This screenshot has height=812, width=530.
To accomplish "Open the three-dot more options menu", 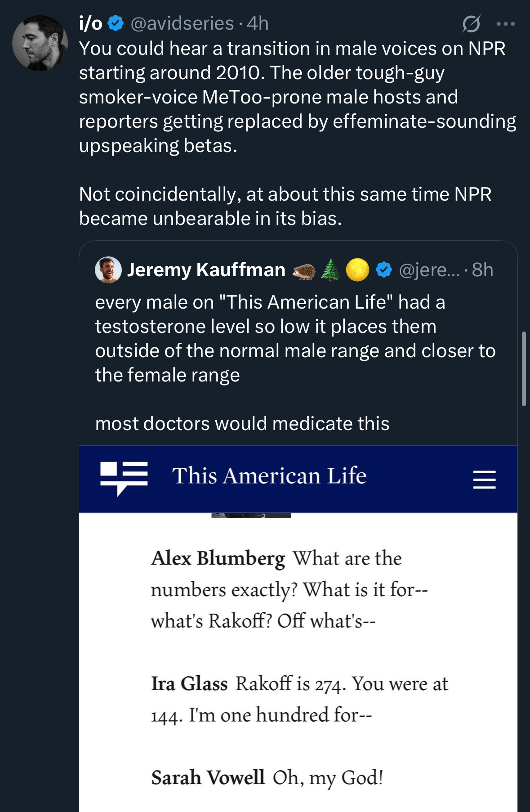I will (505, 24).
